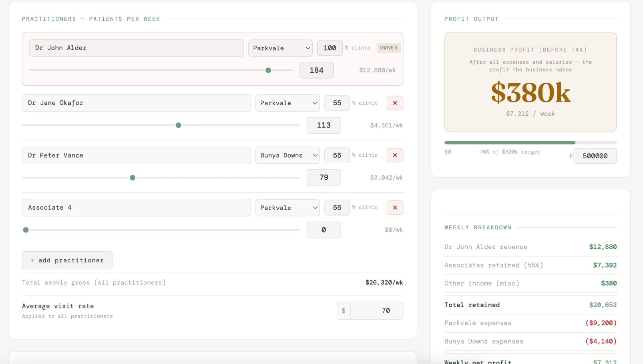This screenshot has height=364, width=643.
Task: Edit Dr Peter Vance's 55 percent clinic field
Action: click(337, 155)
